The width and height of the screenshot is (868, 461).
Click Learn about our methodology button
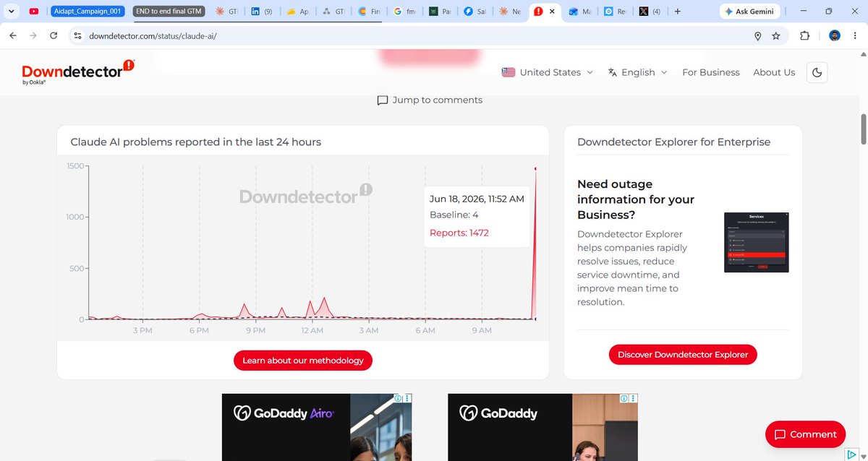pyautogui.click(x=303, y=361)
